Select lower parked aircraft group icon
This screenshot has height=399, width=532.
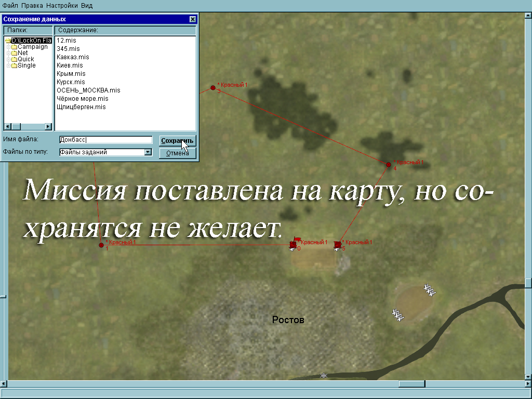pyautogui.click(x=398, y=314)
